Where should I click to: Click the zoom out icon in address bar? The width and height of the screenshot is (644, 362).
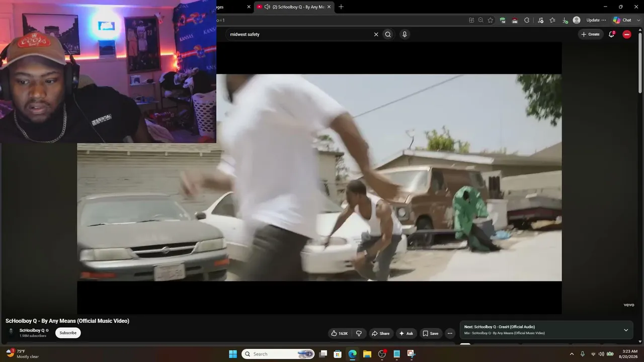click(x=481, y=20)
